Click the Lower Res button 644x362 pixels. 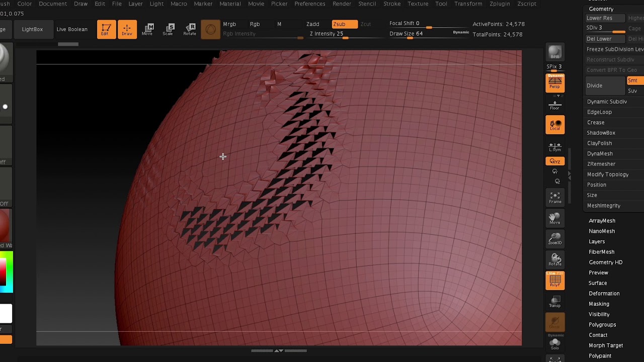[x=605, y=18]
